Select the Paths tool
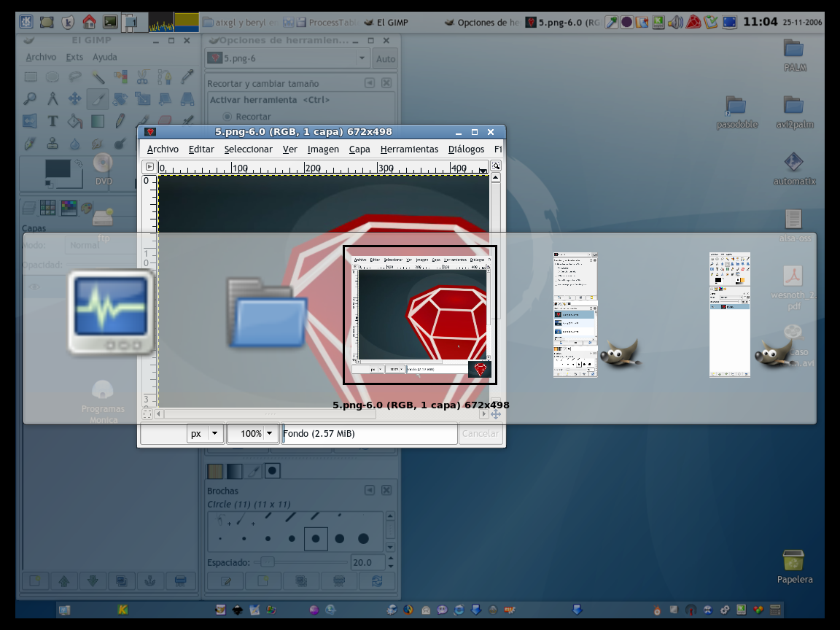The image size is (840, 630). pyautogui.click(x=165, y=77)
